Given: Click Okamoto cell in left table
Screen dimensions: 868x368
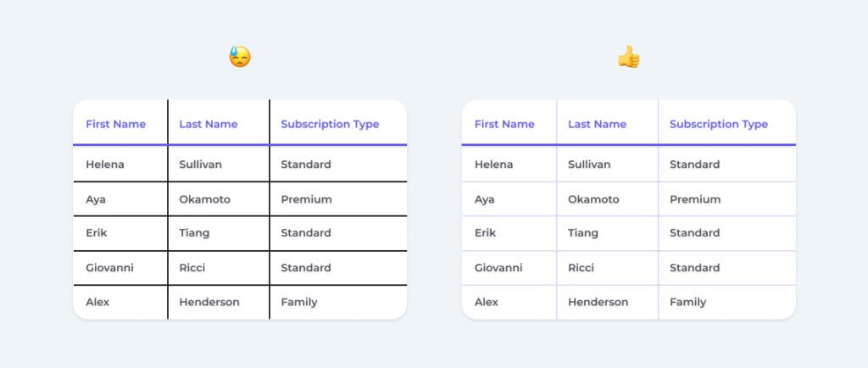Looking at the screenshot, I should [x=205, y=199].
